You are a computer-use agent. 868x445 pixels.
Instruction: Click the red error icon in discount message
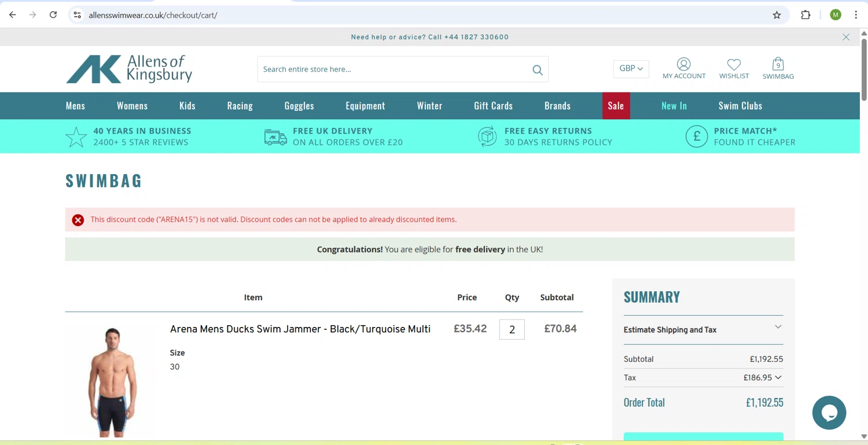tap(78, 220)
